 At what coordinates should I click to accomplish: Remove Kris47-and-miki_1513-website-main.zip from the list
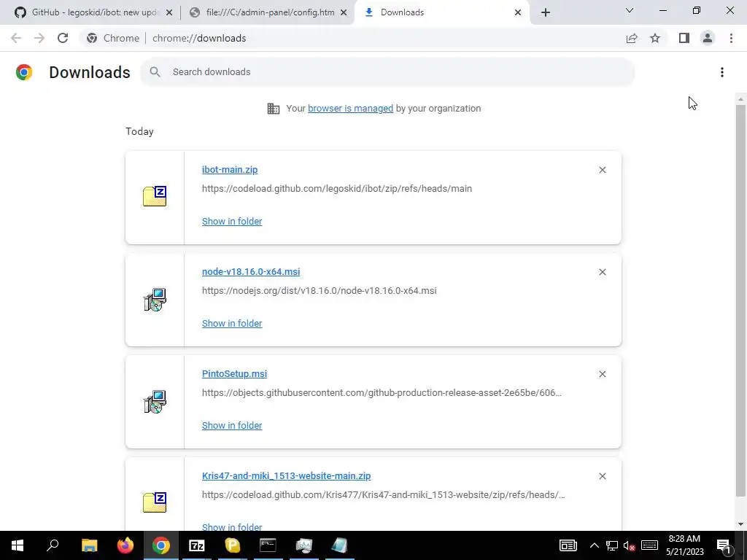click(602, 476)
